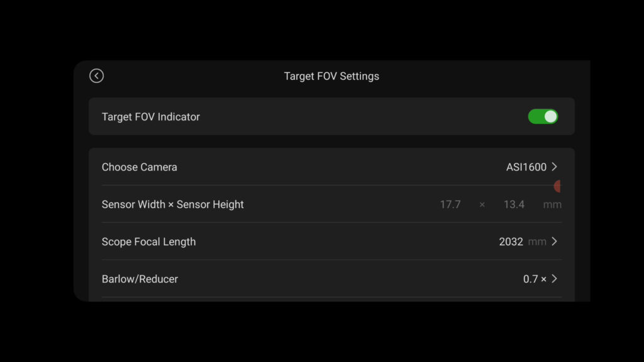This screenshot has height=362, width=644.
Task: Click the Target FOV Settings title
Action: point(331,76)
